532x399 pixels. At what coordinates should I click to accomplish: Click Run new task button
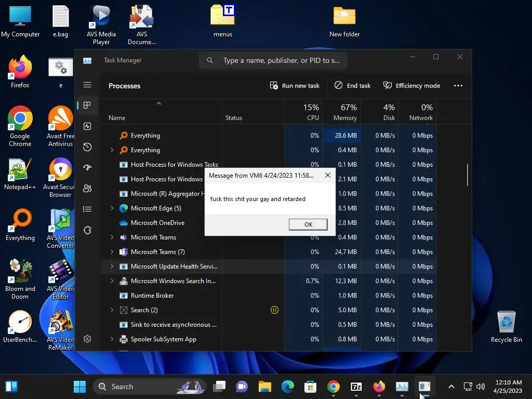[x=295, y=86]
